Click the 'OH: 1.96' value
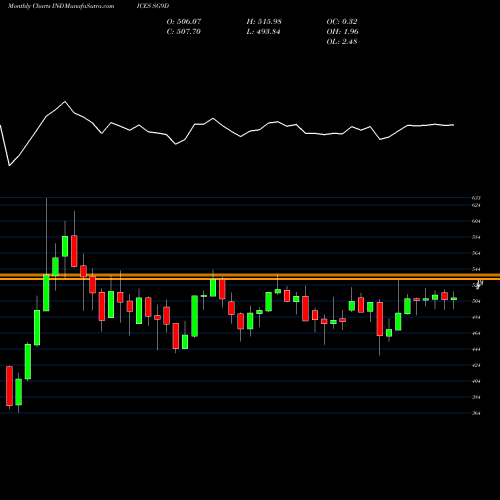This screenshot has height=500, width=500. [343, 31]
